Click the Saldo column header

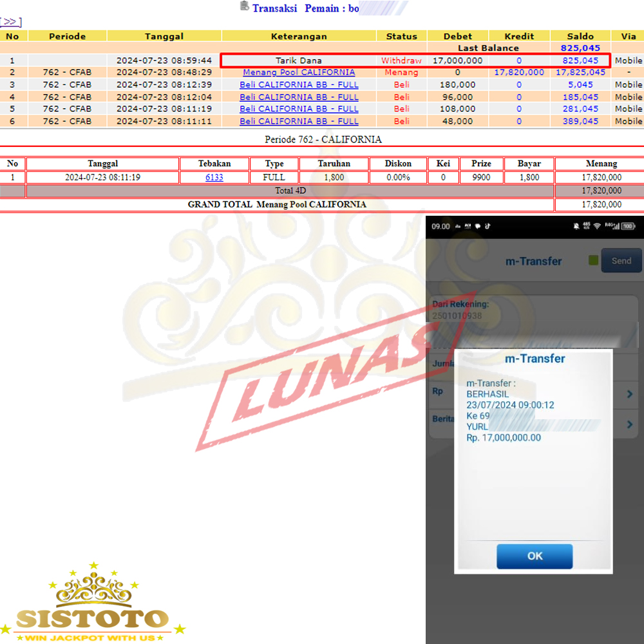[580, 36]
